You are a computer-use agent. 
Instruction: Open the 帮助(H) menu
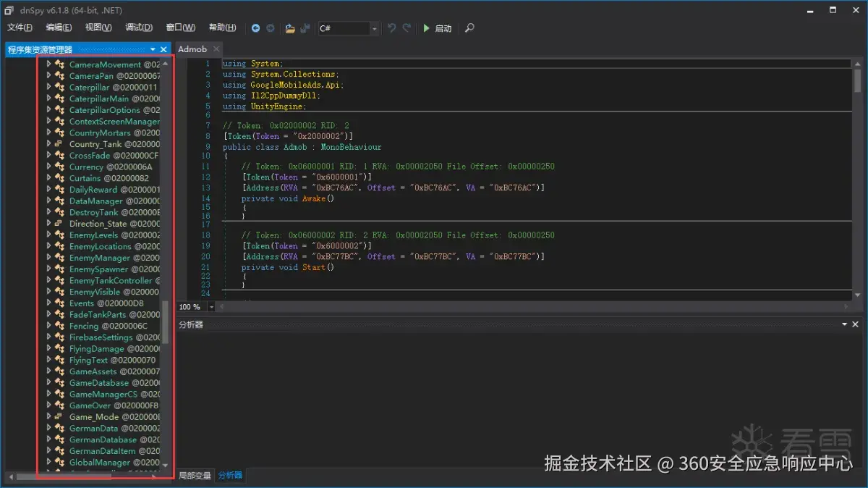pyautogui.click(x=222, y=28)
